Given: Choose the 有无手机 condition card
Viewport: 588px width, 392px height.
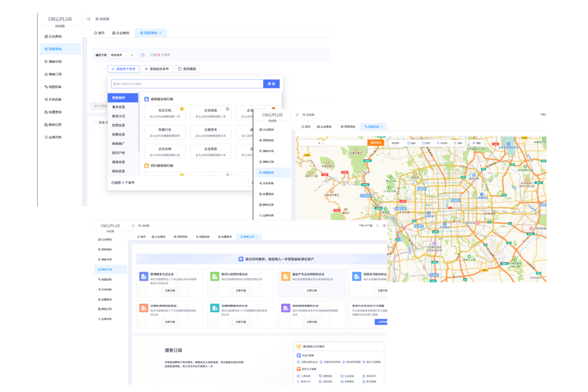Looking at the screenshot, I should pyautogui.click(x=165, y=112).
